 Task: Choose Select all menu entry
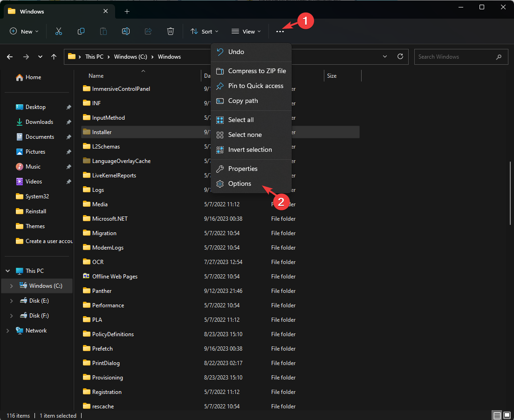[x=251, y=120]
